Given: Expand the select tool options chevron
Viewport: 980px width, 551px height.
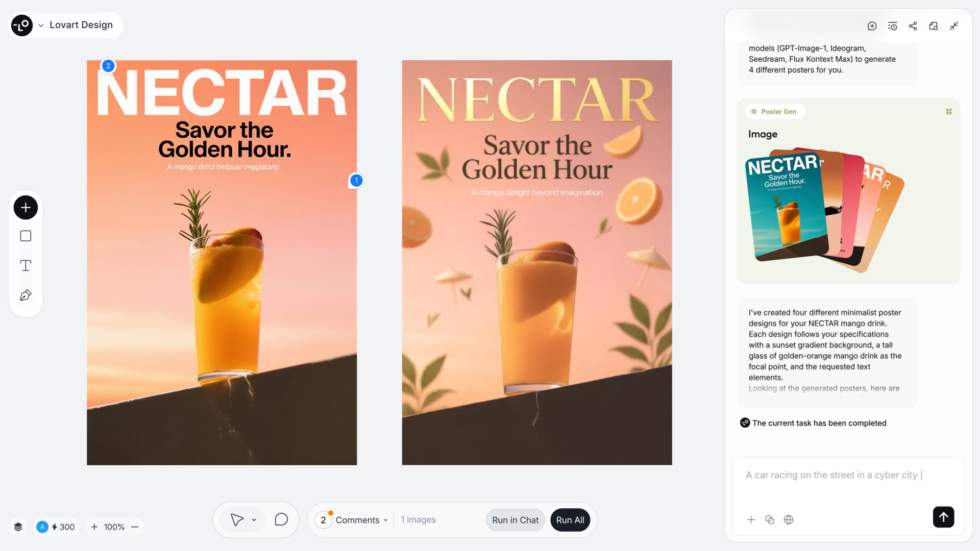Looking at the screenshot, I should click(x=254, y=520).
